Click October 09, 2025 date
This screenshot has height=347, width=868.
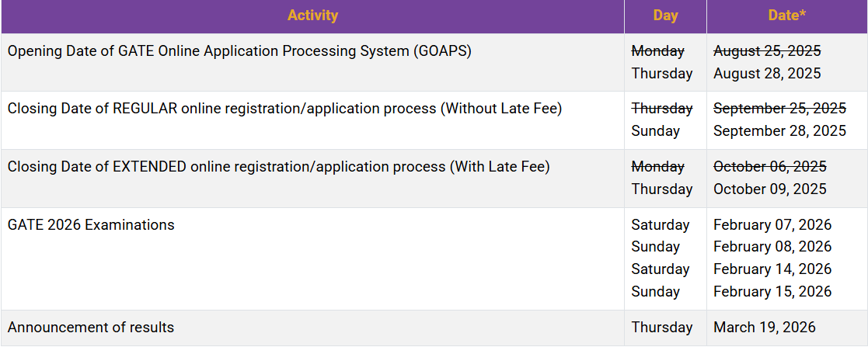click(x=770, y=189)
